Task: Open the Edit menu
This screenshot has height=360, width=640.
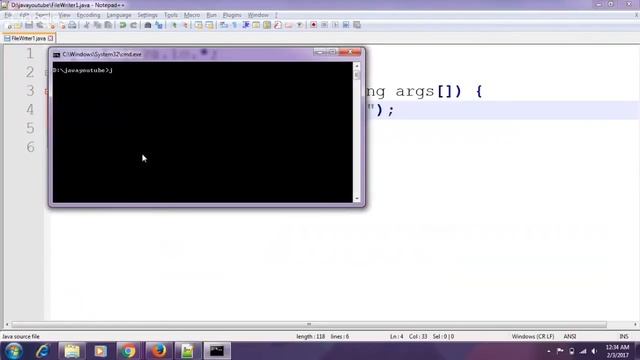Action: (x=24, y=15)
